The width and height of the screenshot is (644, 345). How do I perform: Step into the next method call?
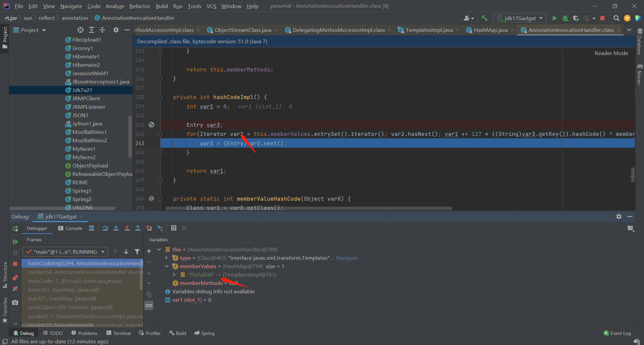(x=116, y=228)
